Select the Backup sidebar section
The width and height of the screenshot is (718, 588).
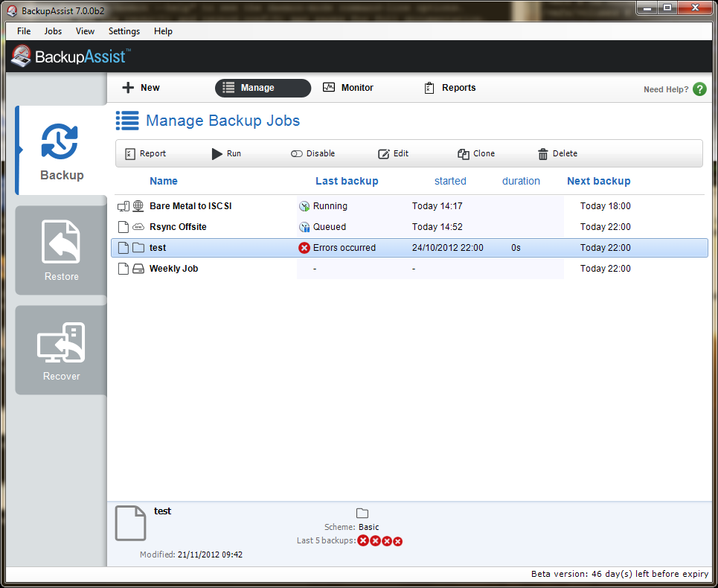coord(61,150)
